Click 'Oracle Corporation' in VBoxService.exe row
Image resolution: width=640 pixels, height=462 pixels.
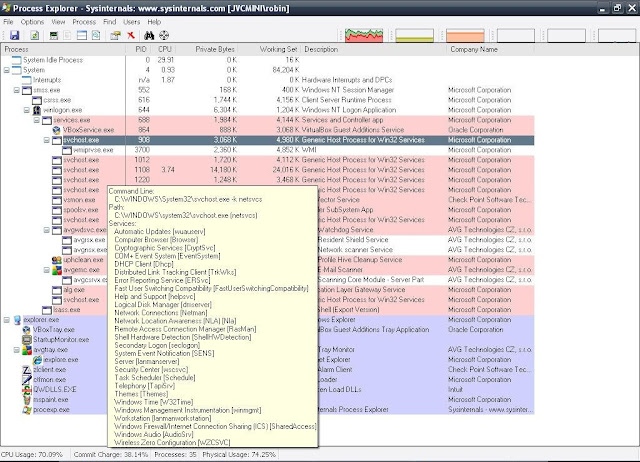[x=476, y=130]
